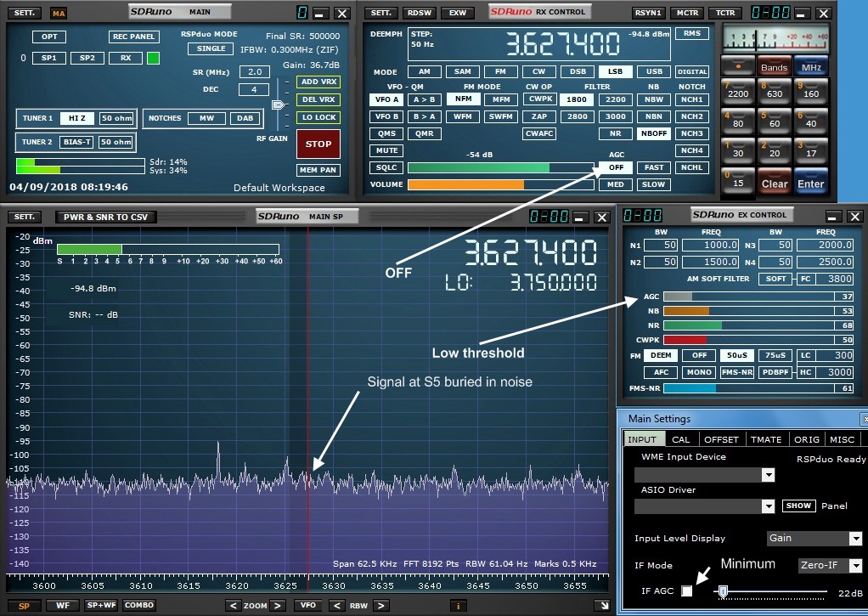Select the 1800 filter width
Screen dimensions: 868x616
(x=577, y=99)
